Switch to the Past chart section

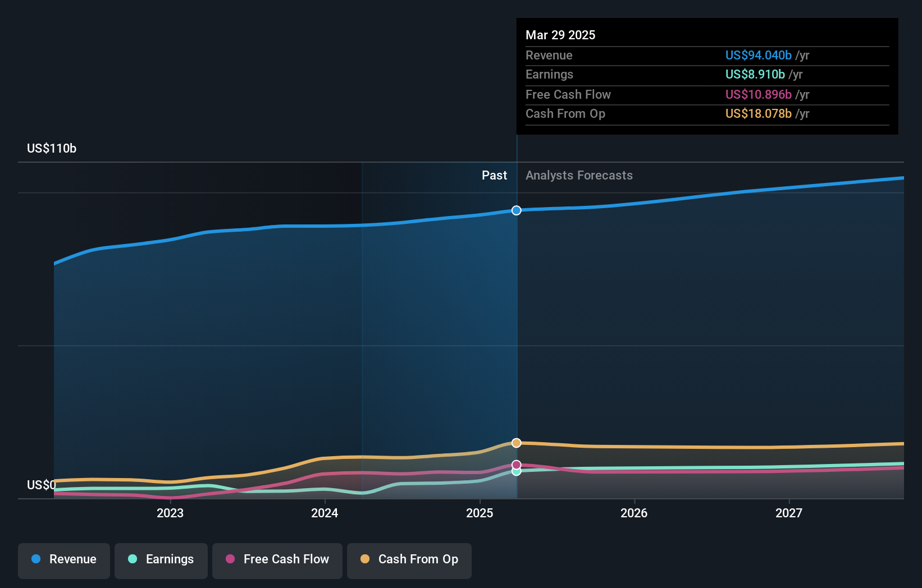(494, 175)
